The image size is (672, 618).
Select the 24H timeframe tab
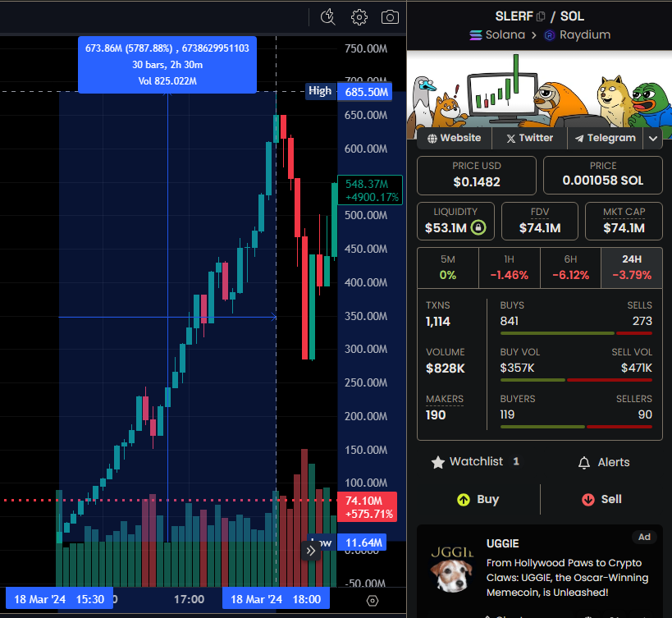click(x=632, y=268)
